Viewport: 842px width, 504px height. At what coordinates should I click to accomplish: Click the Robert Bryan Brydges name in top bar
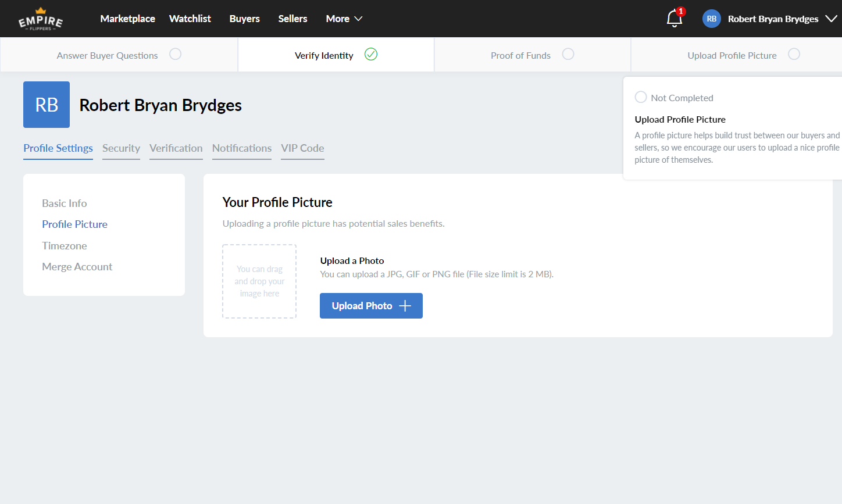click(773, 19)
